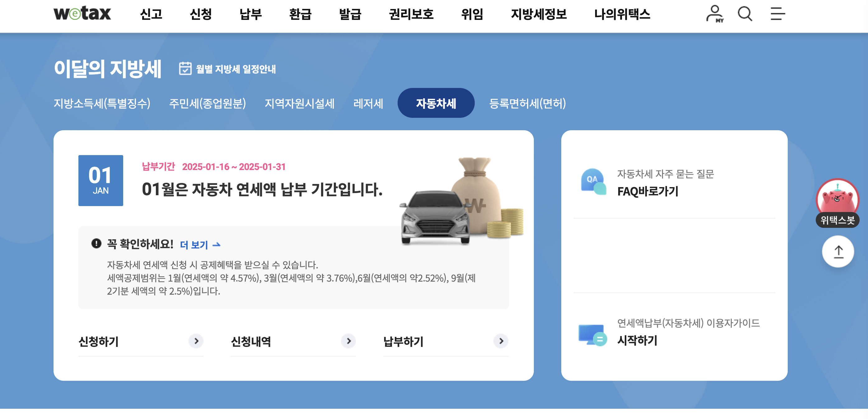Switch to 등록면허세(면허) tab

click(527, 103)
